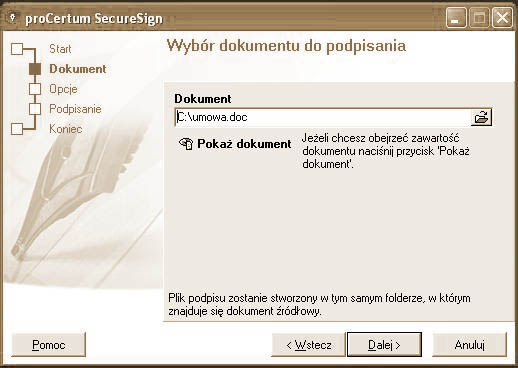Select the Dokument step label
This screenshot has width=518, height=368.
pyautogui.click(x=78, y=69)
